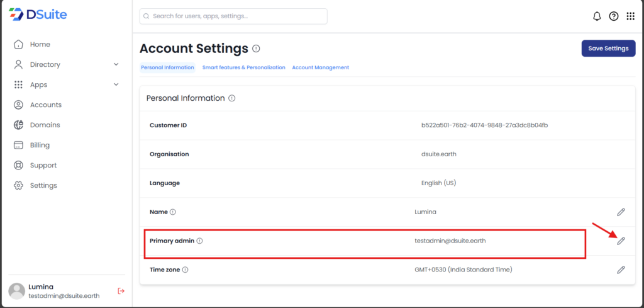The width and height of the screenshot is (644, 308).
Task: Expand the Apps menu chevron
Action: (116, 84)
